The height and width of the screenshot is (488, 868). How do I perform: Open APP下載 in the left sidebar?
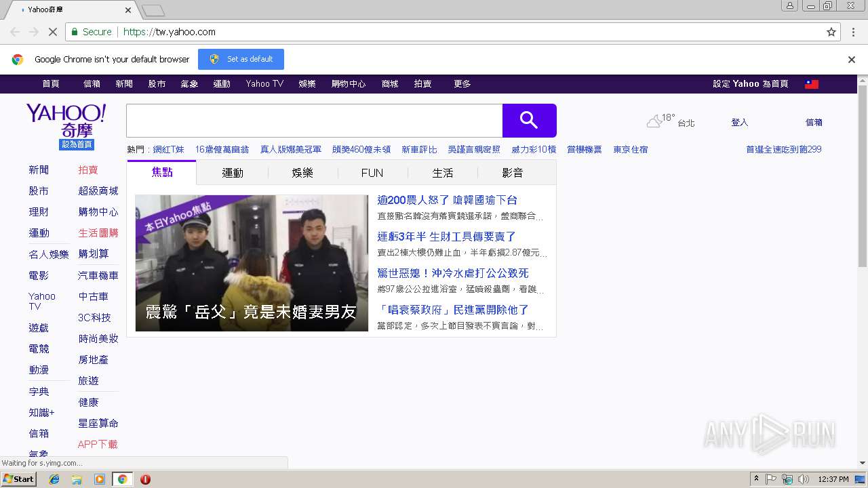click(x=98, y=444)
